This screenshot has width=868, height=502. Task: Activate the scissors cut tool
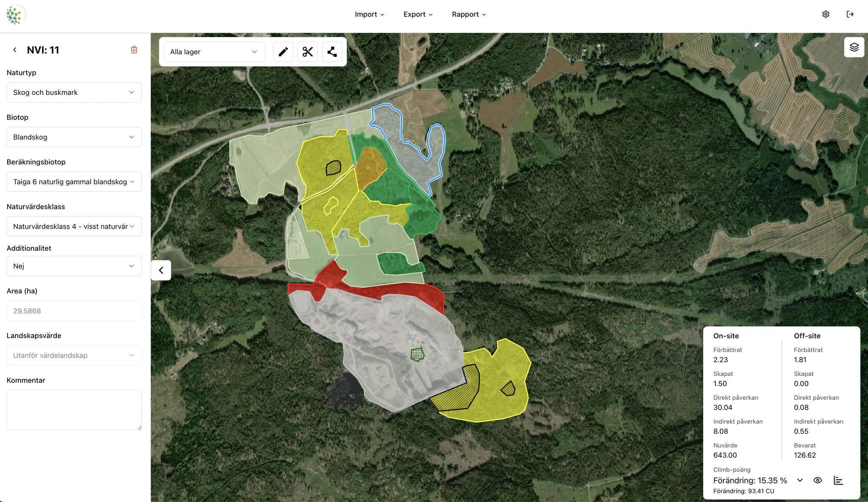tap(308, 52)
